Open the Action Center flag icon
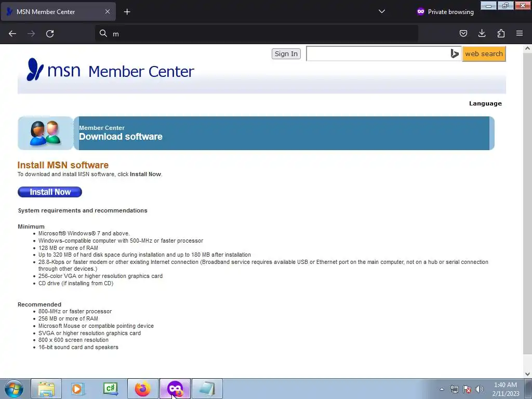Viewport: 532px width, 399px height. click(x=467, y=389)
